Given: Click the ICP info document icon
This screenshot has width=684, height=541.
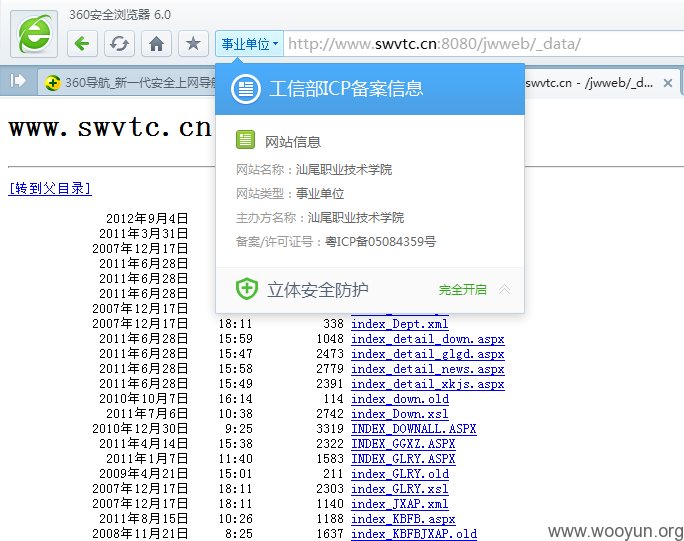Looking at the screenshot, I should (x=246, y=89).
